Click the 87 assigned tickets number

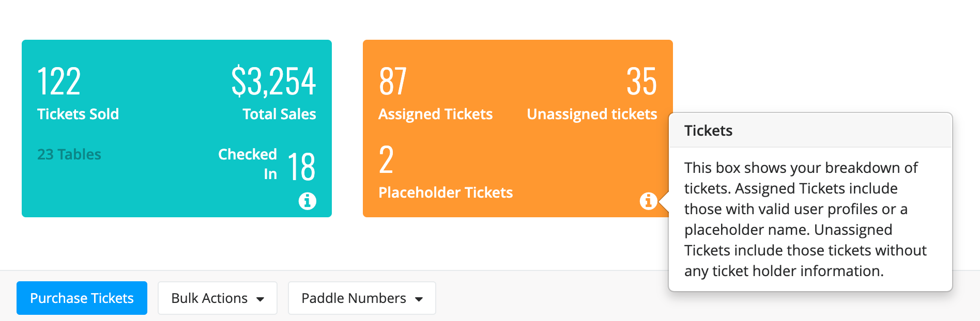(393, 82)
